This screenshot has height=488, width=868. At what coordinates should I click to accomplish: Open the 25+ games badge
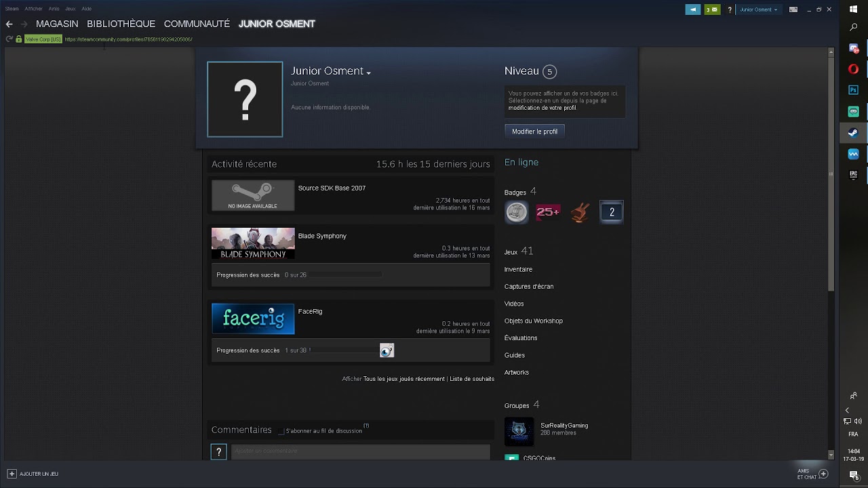click(548, 212)
